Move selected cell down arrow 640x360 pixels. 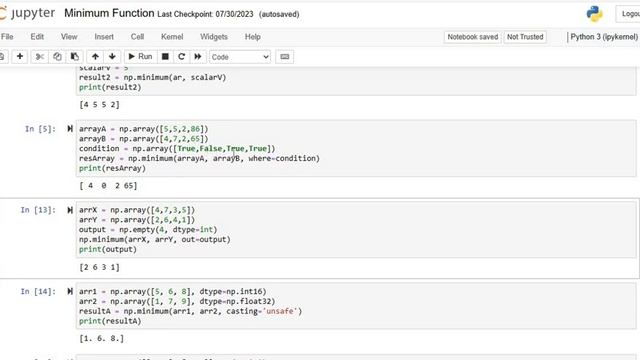(112, 57)
